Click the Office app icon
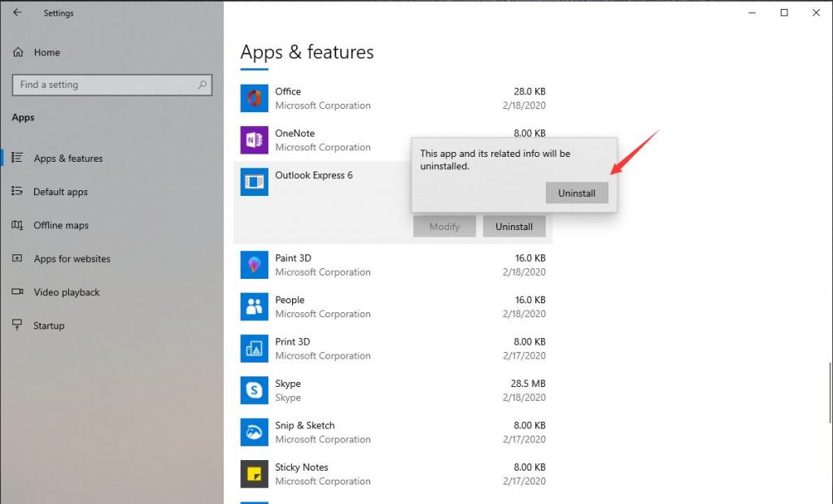The image size is (833, 504). point(254,98)
